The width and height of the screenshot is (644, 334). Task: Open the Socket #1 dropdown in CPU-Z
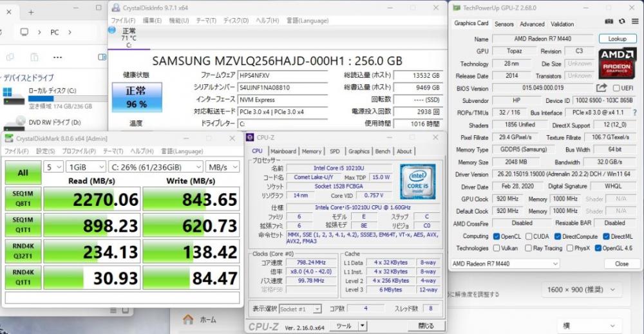point(300,309)
